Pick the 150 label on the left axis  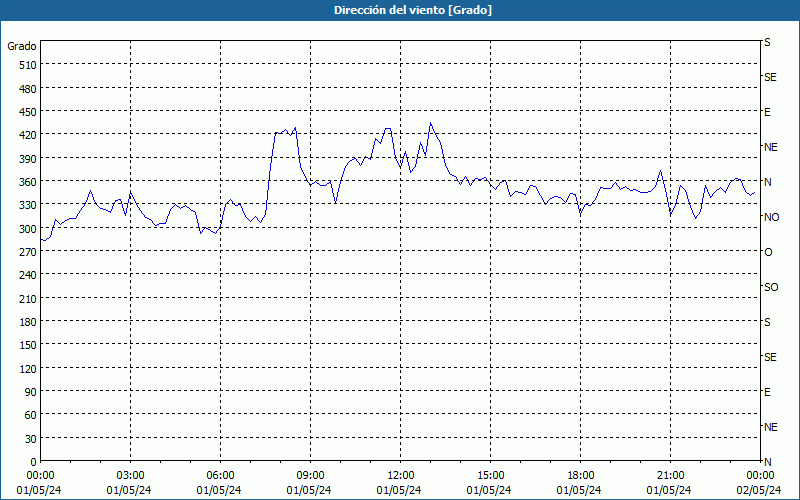pos(28,345)
